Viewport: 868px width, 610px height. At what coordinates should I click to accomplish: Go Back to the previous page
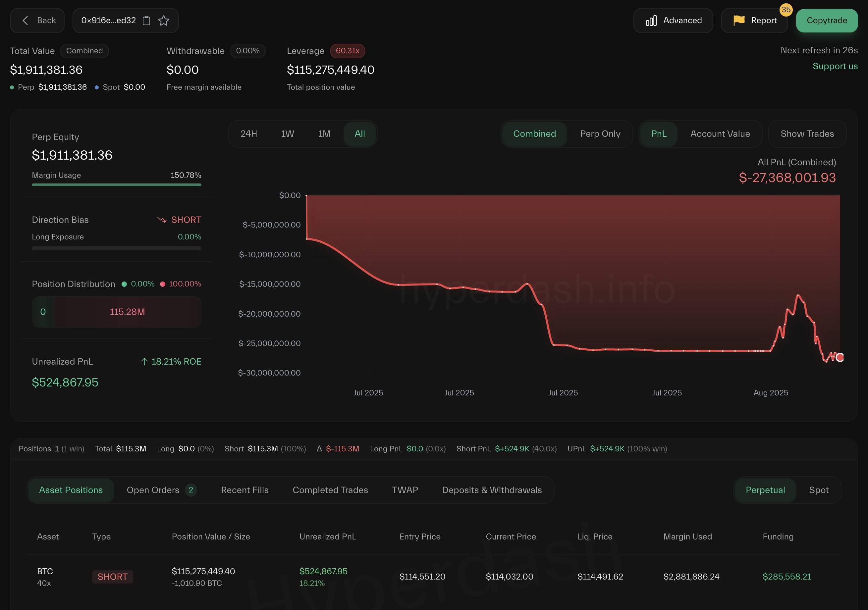tap(37, 21)
